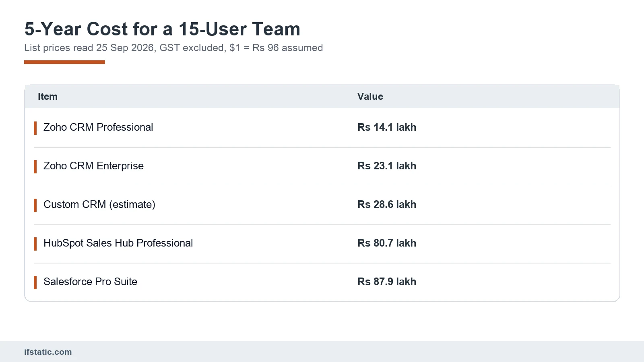The image size is (644, 362).
Task: Select the "Zoho CRM Professional" row label
Action: 98,127
